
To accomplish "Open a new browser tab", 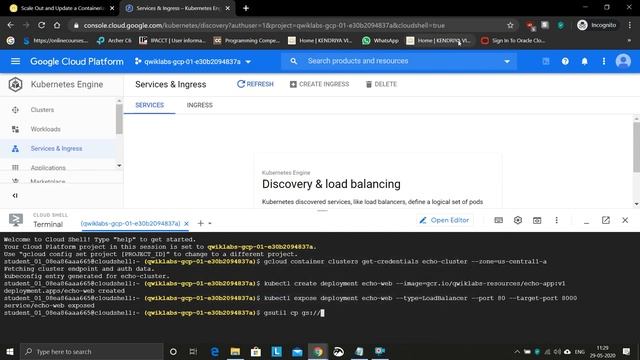I will pyautogui.click(x=246, y=8).
